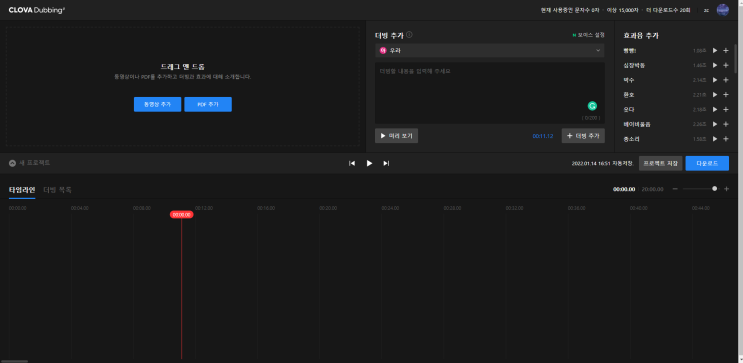Add the 박수 sound effect

725,80
